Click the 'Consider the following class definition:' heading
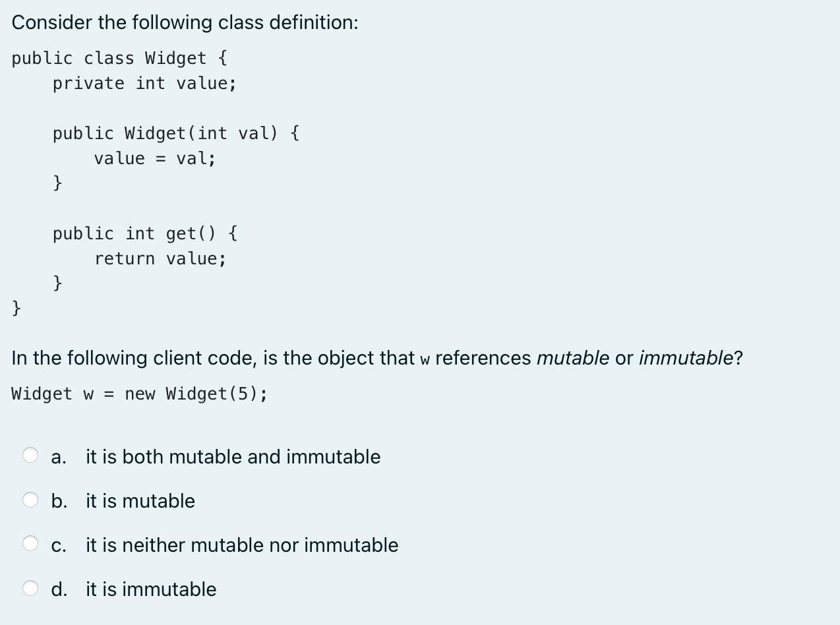The width and height of the screenshot is (840, 625). coord(184,22)
